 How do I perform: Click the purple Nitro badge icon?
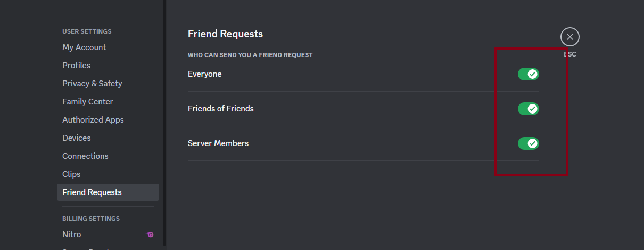[150, 235]
